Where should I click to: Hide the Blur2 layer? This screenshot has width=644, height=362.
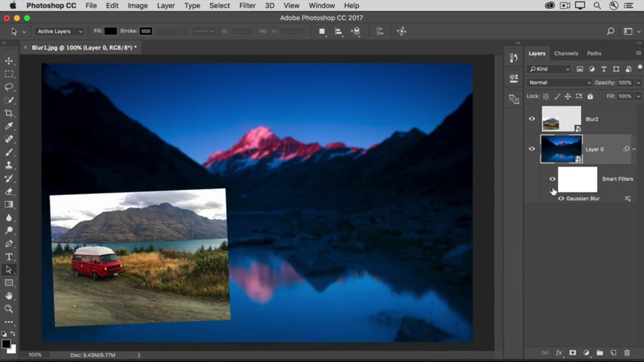(x=532, y=119)
